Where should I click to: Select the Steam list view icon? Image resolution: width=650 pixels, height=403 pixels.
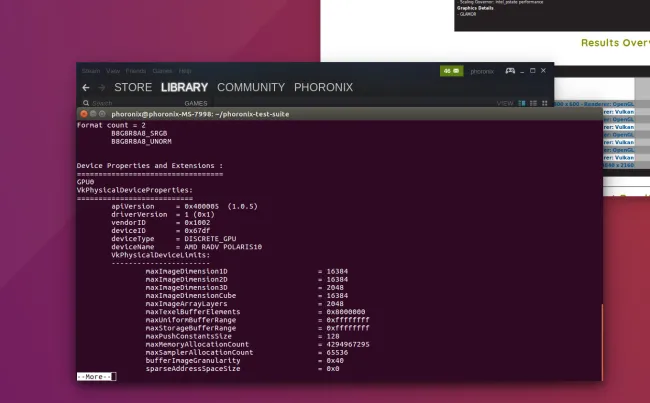[534, 103]
